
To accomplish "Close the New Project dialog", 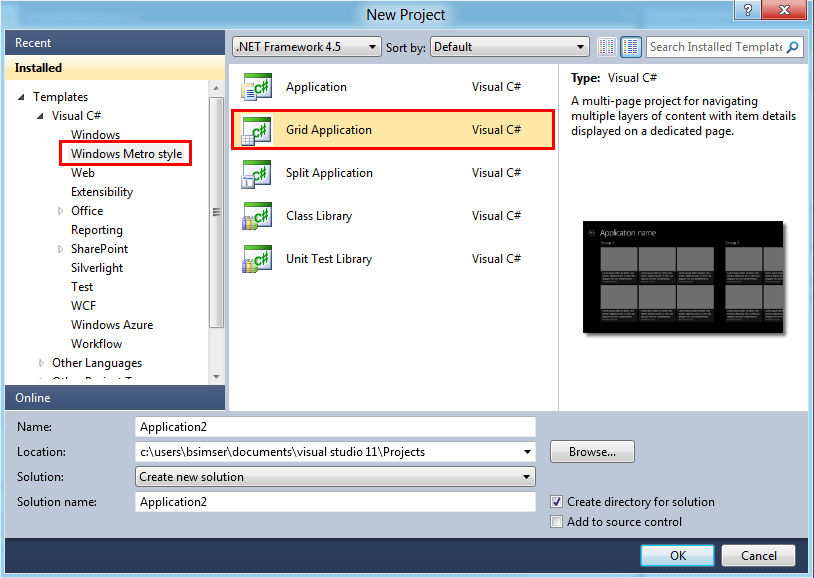I will pyautogui.click(x=784, y=10).
